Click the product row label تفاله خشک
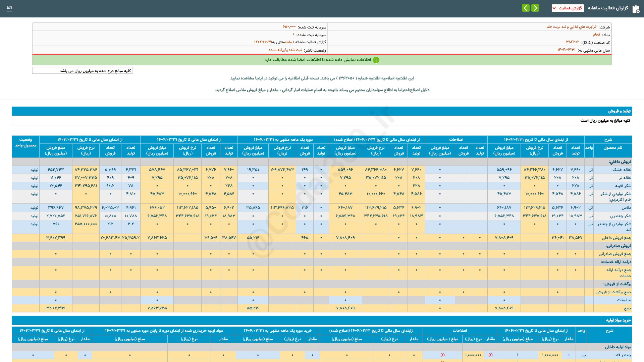This screenshot has width=644, height=362. click(622, 170)
